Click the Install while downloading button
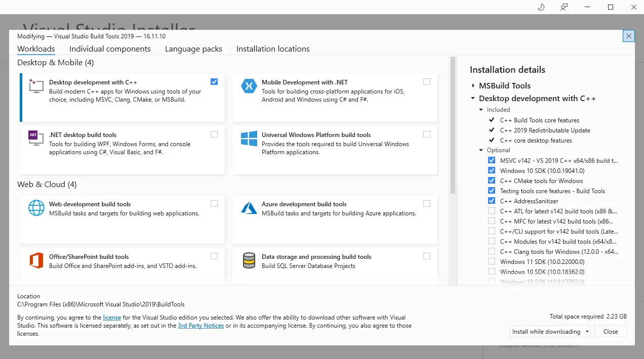The image size is (644, 359). pyautogui.click(x=545, y=331)
